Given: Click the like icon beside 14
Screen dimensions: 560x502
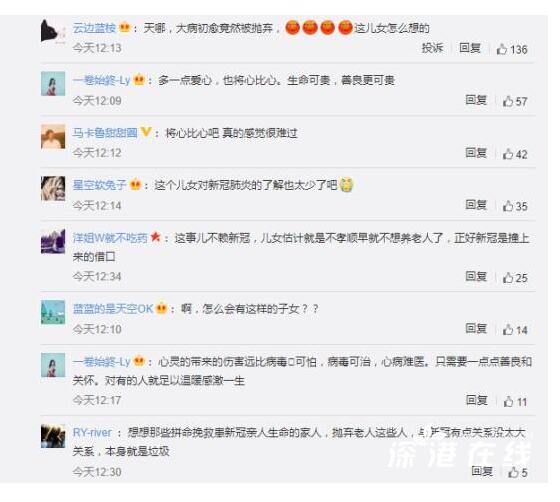Looking at the screenshot, I should tap(508, 330).
